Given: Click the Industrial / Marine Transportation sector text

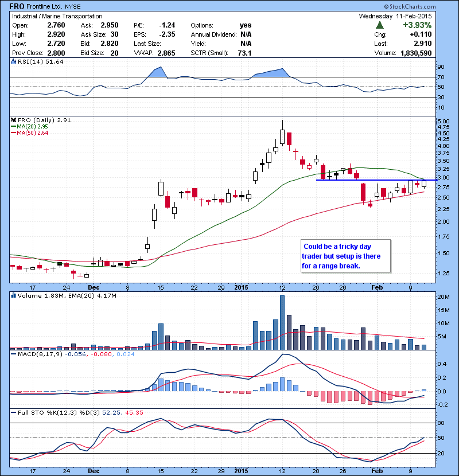Looking at the screenshot, I should click(57, 16).
